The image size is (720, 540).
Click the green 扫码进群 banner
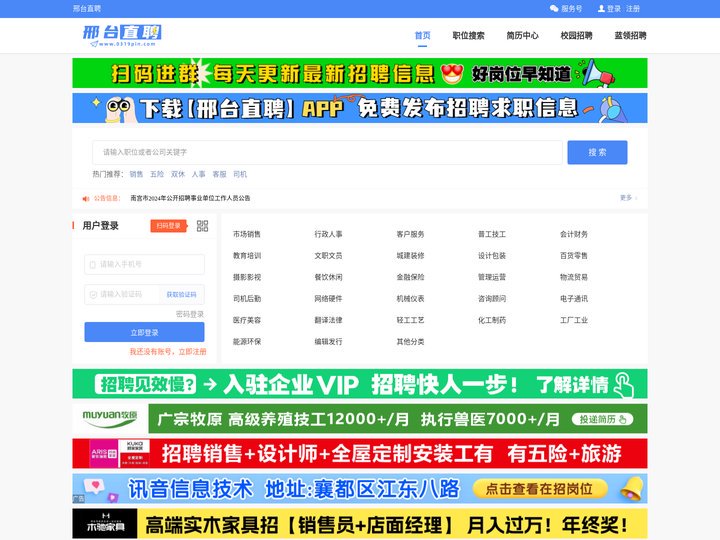360,73
